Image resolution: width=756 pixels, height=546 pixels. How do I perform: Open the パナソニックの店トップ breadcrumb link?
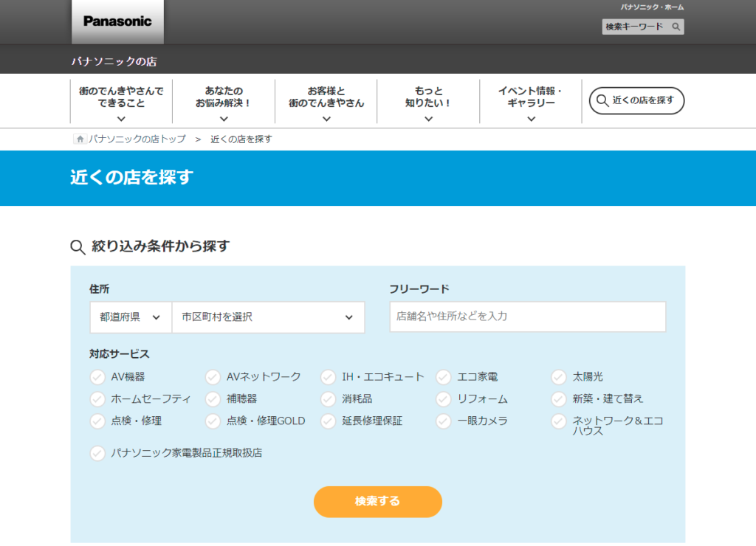tap(137, 139)
